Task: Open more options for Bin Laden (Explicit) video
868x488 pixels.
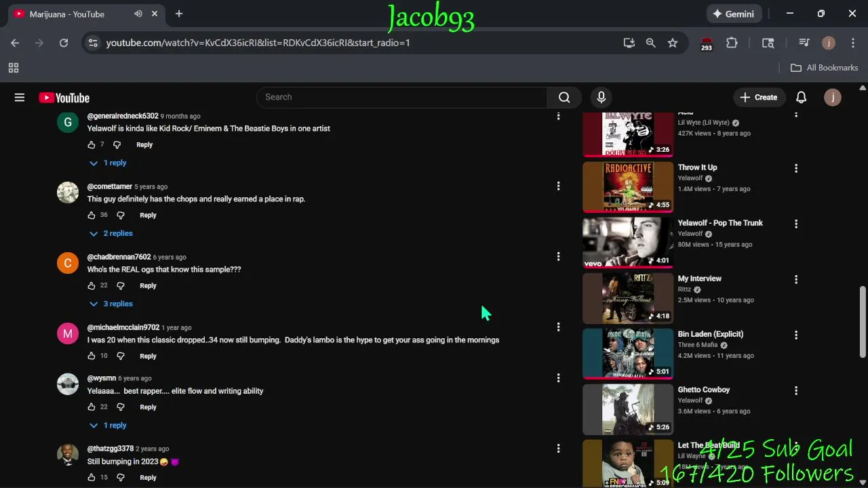Action: click(x=796, y=335)
